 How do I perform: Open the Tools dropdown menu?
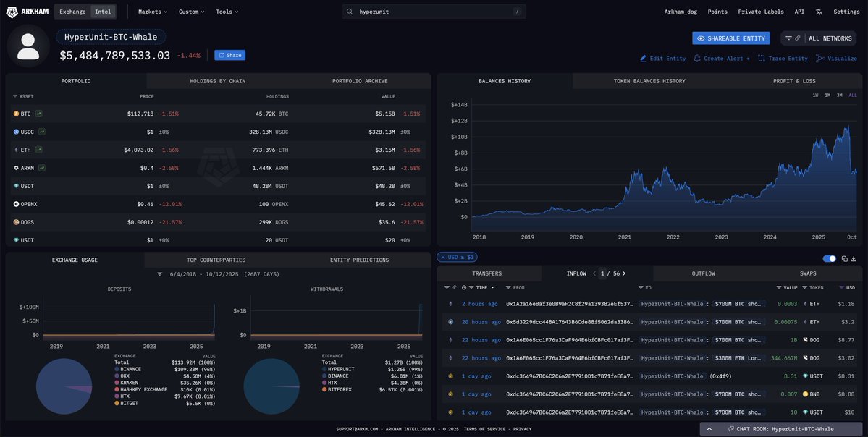(227, 12)
